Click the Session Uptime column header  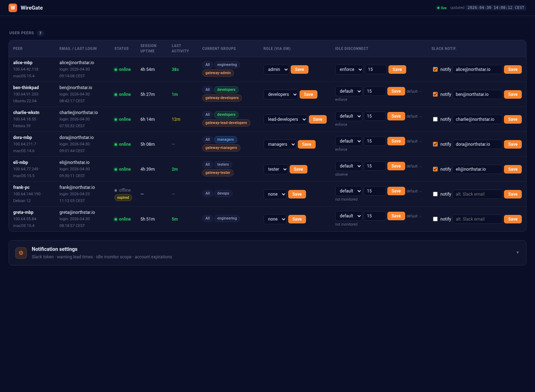(x=148, y=48)
